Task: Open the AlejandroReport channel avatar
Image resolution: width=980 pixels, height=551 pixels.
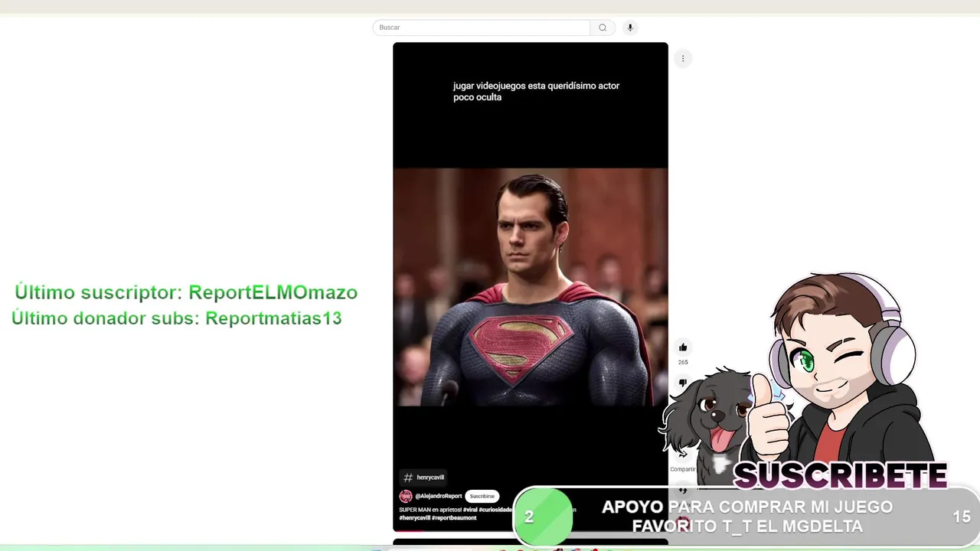Action: 406,496
